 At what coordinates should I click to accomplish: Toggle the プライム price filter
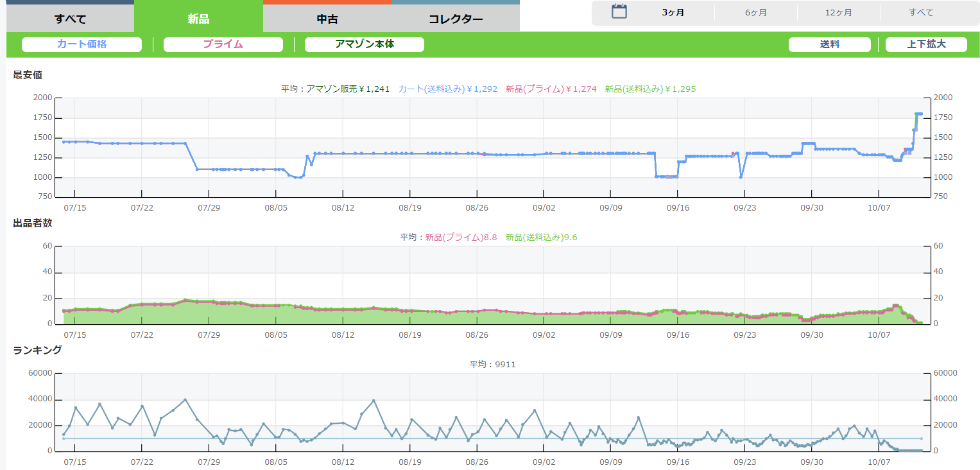coord(223,44)
